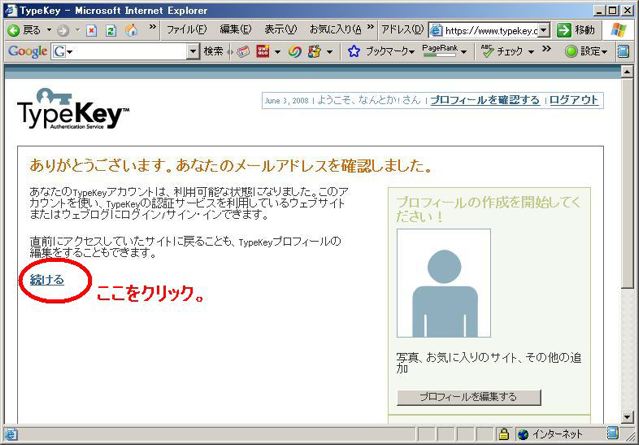Open the お気に入り(A) menu

335,30
